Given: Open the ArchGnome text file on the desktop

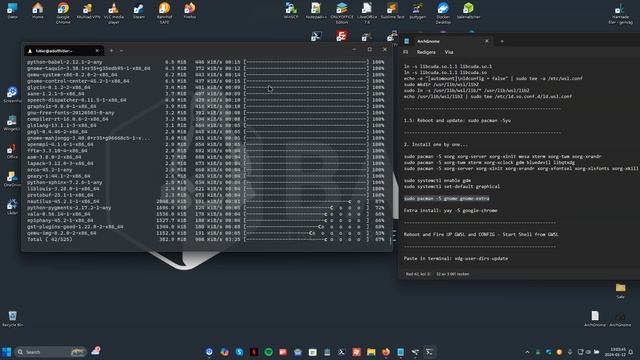Looking at the screenshot, I should click(x=595, y=318).
